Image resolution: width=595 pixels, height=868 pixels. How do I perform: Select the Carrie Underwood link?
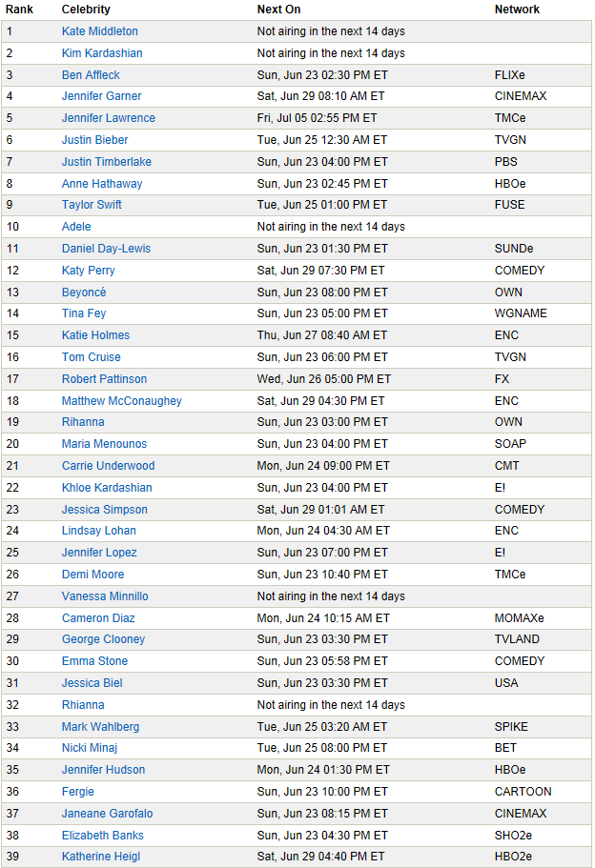coord(109,466)
